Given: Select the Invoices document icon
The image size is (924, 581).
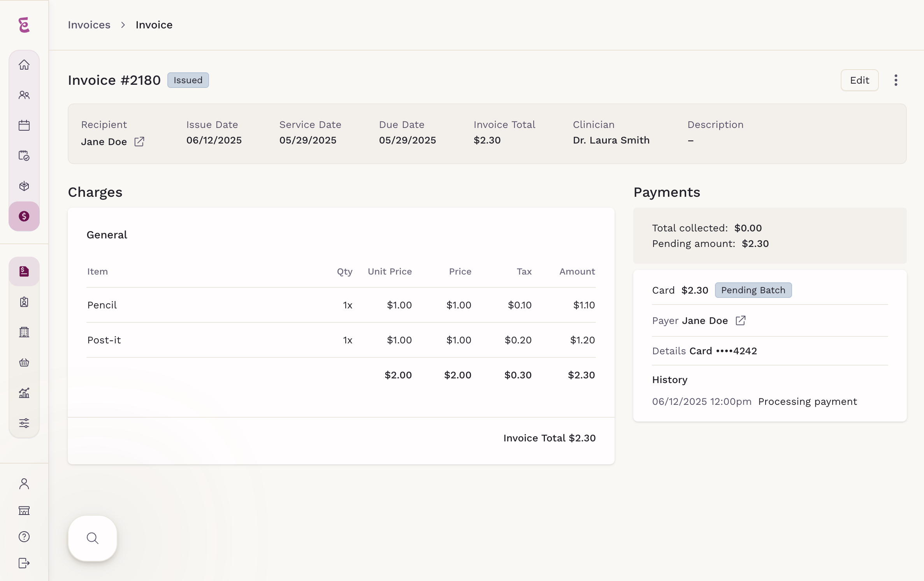Looking at the screenshot, I should tap(24, 271).
